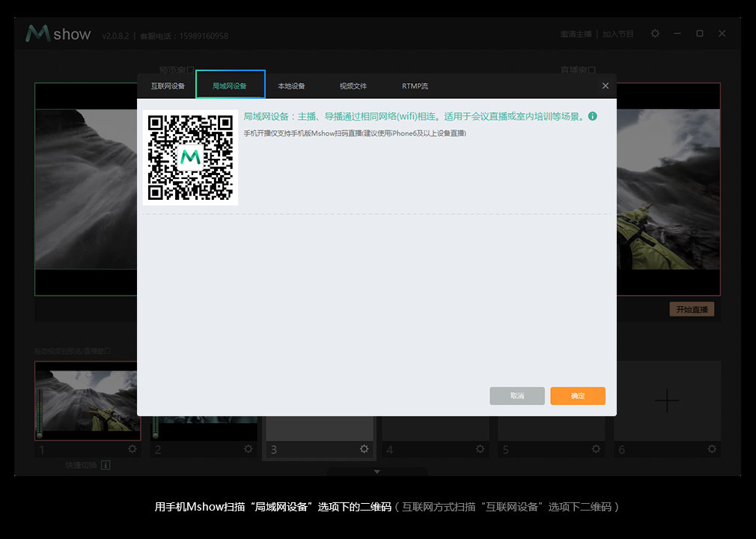
Task: Click the 加入节目 link
Action: (x=618, y=34)
